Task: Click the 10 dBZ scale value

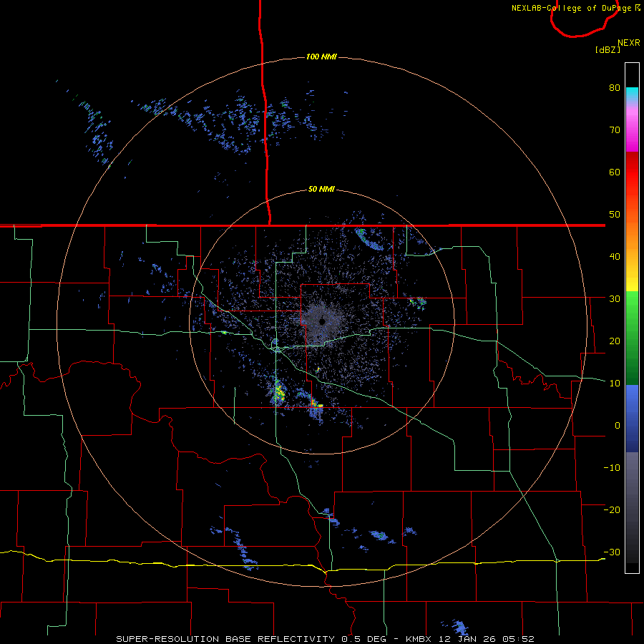Action: pos(615,384)
